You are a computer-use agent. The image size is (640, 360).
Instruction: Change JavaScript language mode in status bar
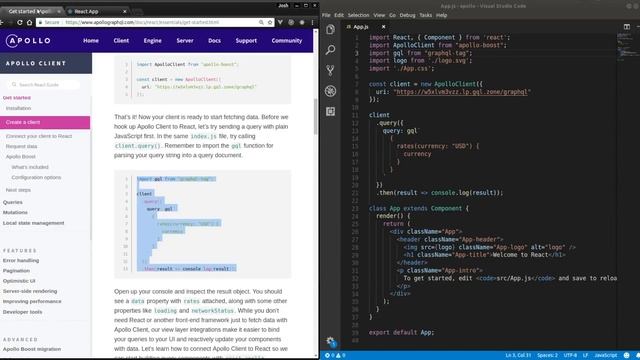click(x=606, y=356)
